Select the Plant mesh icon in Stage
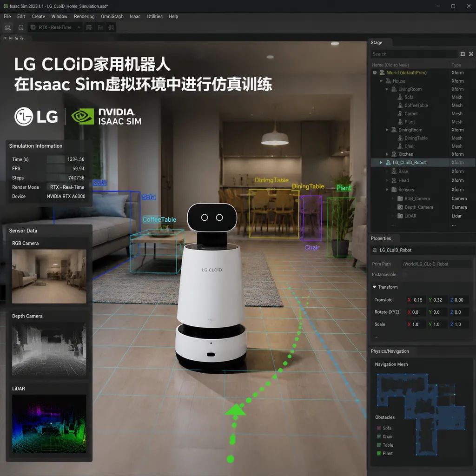The width and height of the screenshot is (476, 476). click(400, 122)
